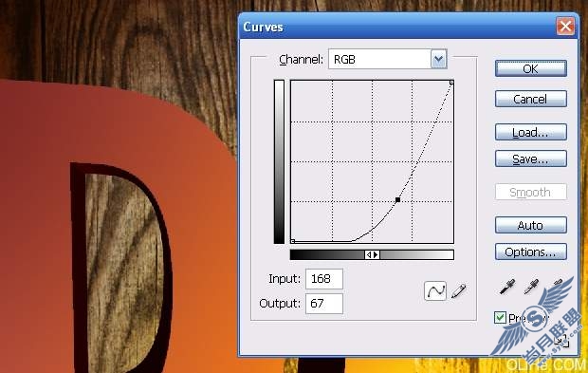Select the pencil curve drawing tool
Viewport: 588px width, 373px height.
[459, 290]
